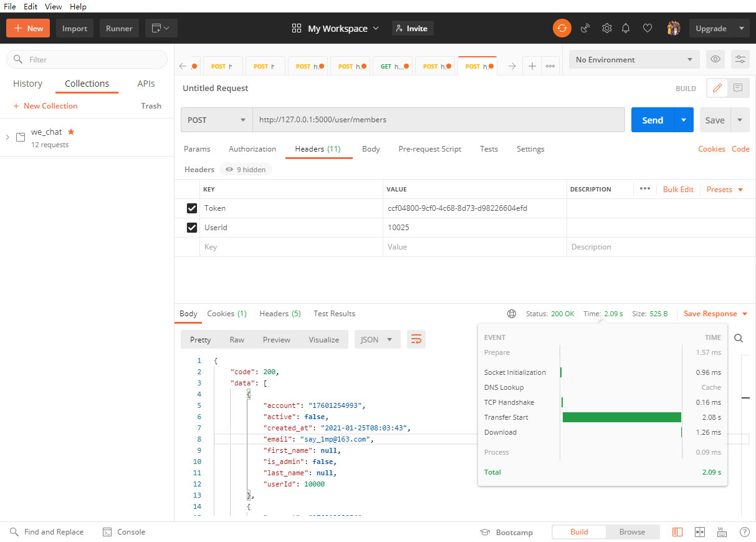Open the No Environment dropdown
Screen dimensions: 756x542
pos(634,59)
